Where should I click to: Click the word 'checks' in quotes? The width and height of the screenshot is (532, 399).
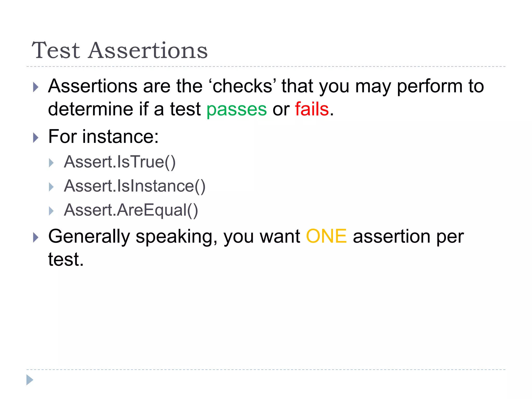coord(243,86)
